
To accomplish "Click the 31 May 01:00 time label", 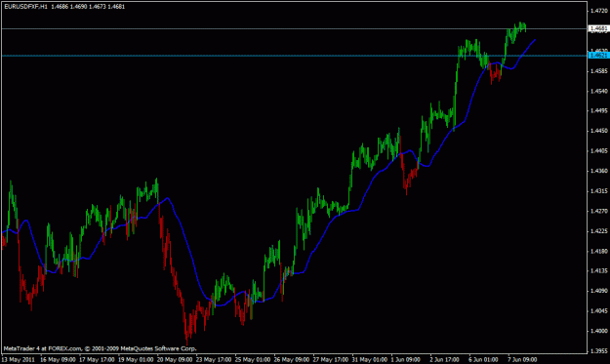I will [370, 360].
